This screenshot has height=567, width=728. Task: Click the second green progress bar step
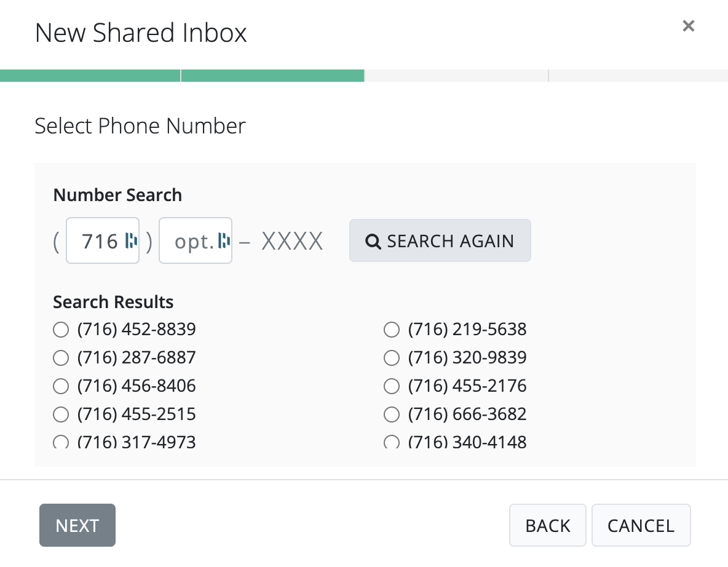coord(272,76)
